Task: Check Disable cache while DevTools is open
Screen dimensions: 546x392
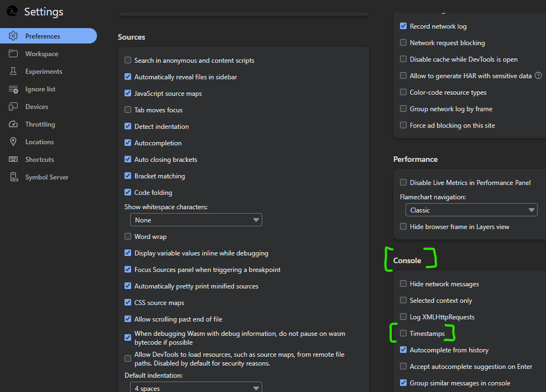Action: (x=403, y=59)
